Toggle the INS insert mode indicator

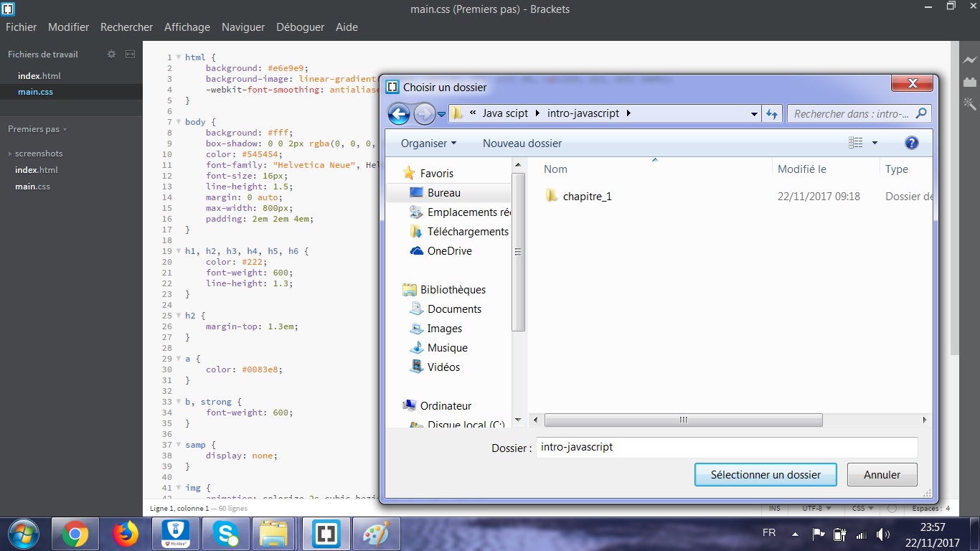tap(774, 508)
